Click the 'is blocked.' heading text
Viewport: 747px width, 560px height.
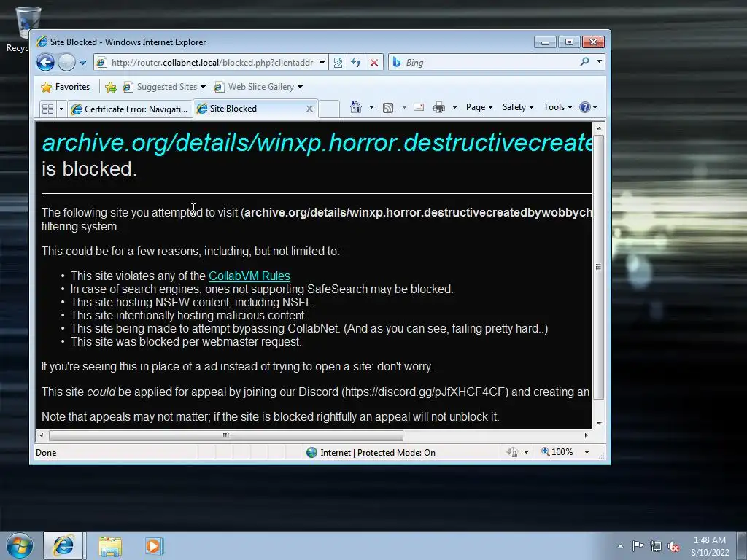90,169
